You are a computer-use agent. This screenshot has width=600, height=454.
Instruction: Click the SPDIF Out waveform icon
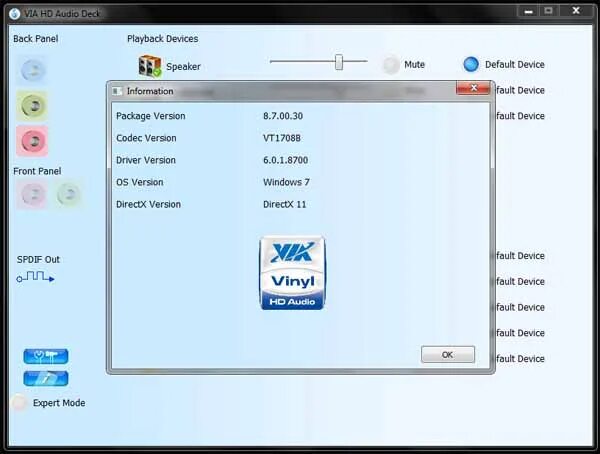35,277
